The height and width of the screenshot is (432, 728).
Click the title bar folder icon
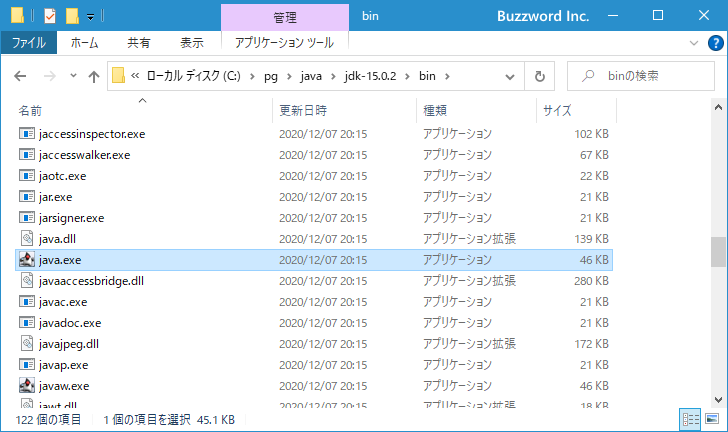tap(17, 15)
